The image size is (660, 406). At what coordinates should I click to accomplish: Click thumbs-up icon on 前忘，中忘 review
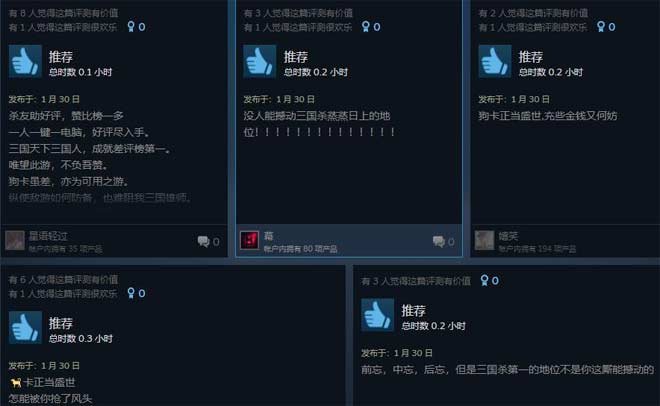[378, 315]
